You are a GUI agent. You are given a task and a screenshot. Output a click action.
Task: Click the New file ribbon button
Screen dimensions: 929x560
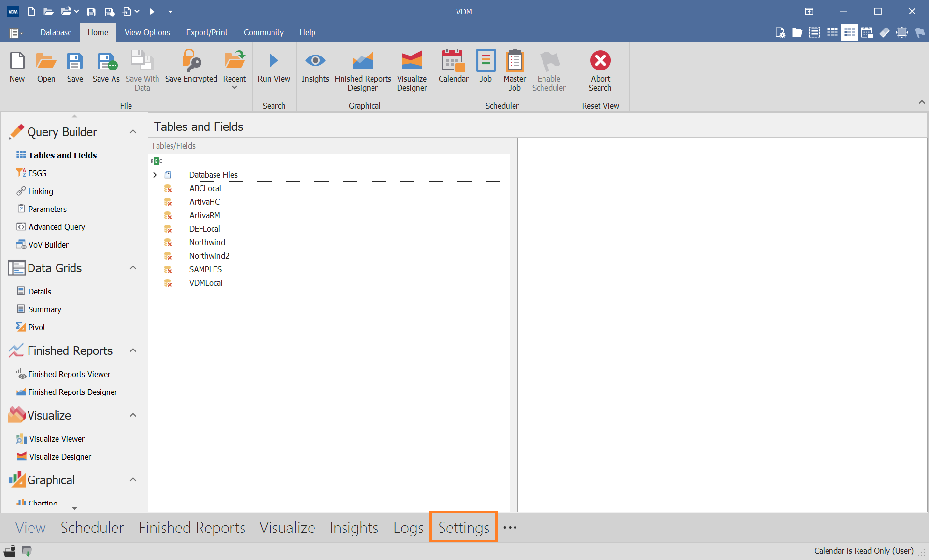(x=17, y=68)
